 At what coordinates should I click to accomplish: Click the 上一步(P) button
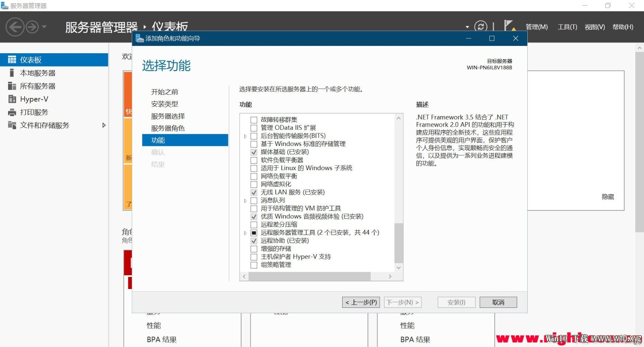(x=361, y=302)
